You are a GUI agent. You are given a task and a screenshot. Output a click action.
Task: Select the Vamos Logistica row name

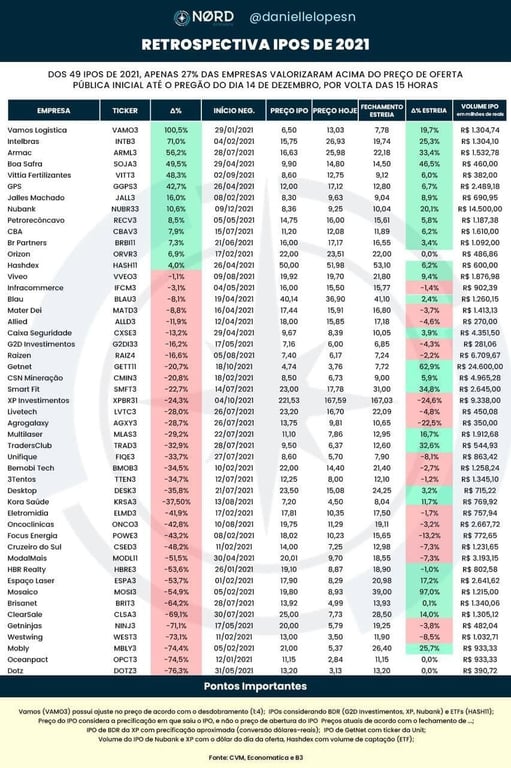37,130
